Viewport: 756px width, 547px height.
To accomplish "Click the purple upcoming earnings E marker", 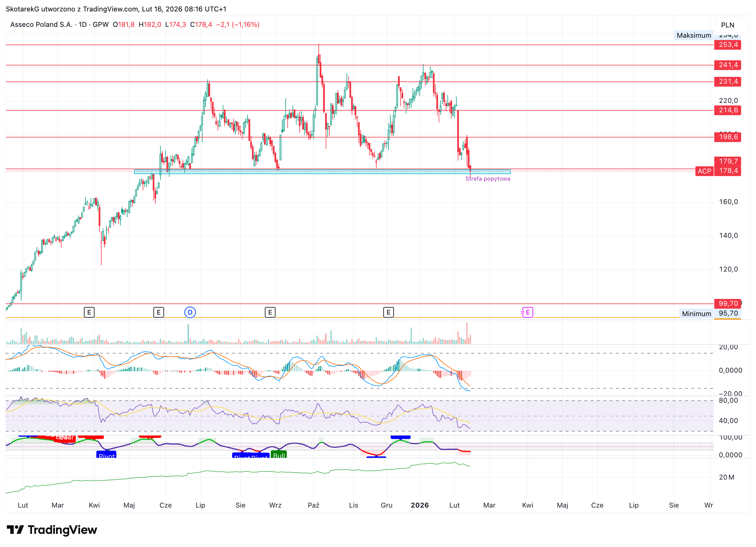I will point(527,312).
